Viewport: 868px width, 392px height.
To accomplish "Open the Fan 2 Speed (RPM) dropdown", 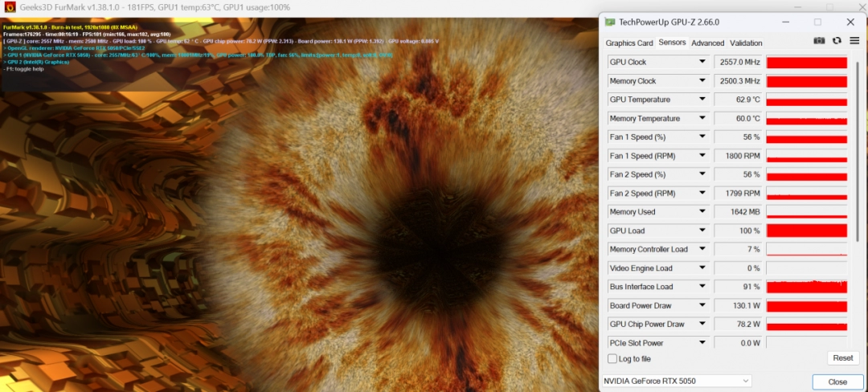I will [x=702, y=193].
